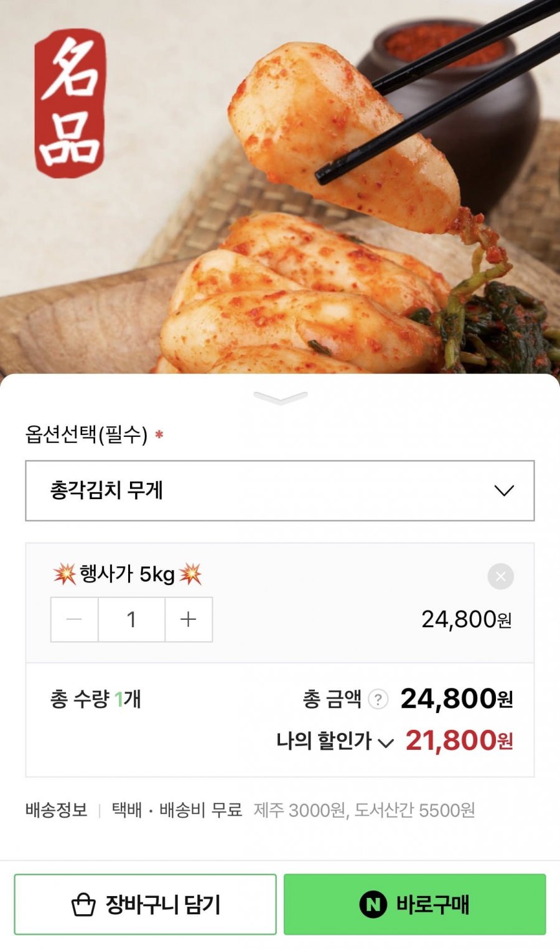Expand 나의 할인가 discount details
The image size is (560, 949).
point(335,741)
